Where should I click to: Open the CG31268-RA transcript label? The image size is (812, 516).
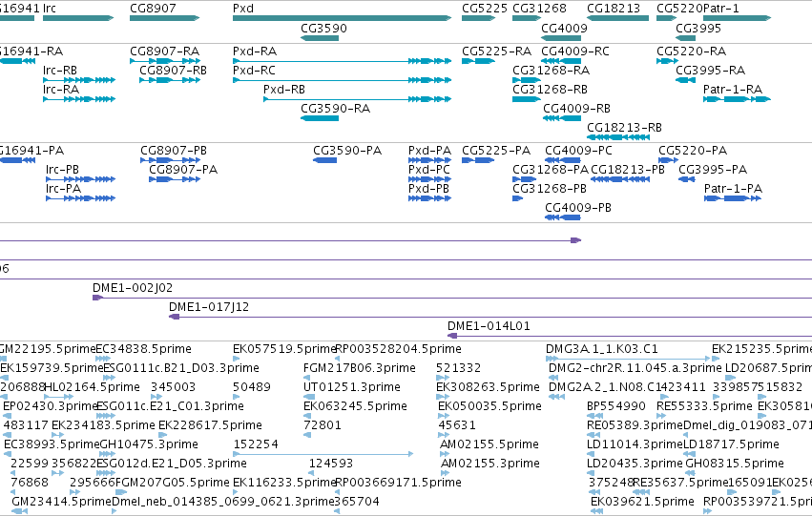[x=551, y=71]
